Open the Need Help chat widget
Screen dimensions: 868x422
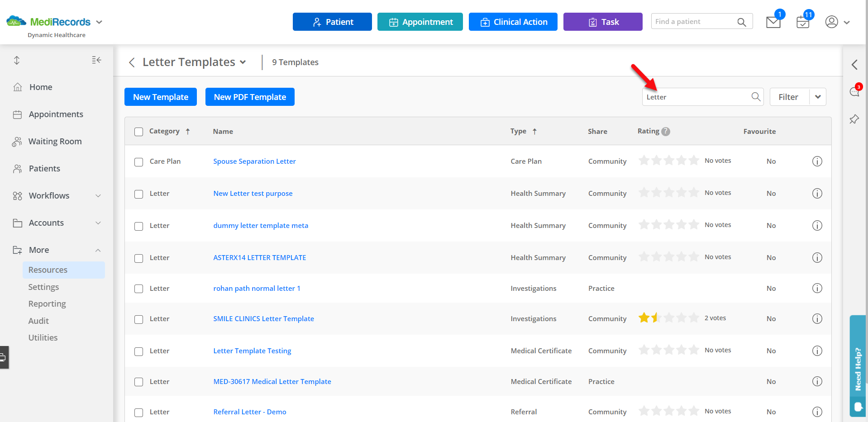pyautogui.click(x=858, y=366)
